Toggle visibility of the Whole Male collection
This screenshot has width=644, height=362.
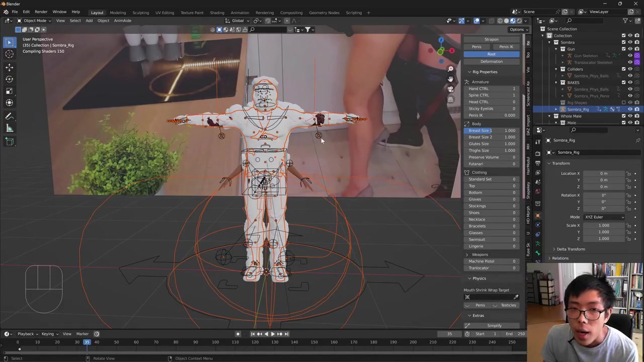point(630,116)
